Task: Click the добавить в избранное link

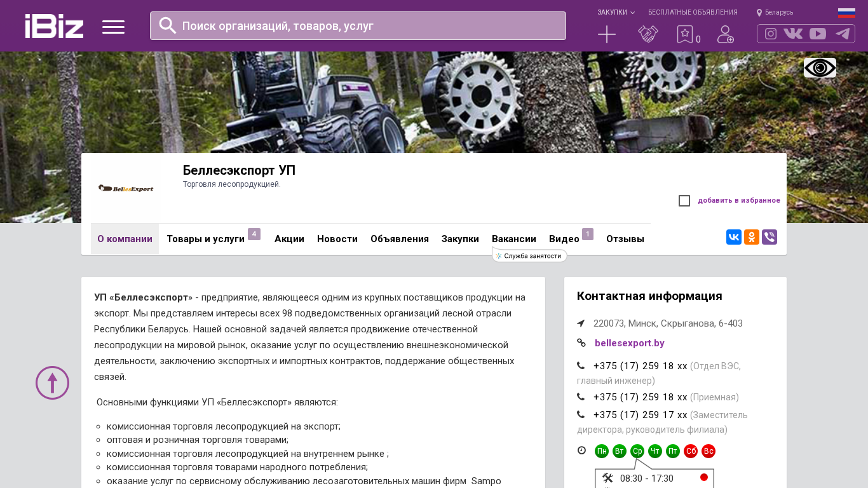Action: click(x=739, y=201)
